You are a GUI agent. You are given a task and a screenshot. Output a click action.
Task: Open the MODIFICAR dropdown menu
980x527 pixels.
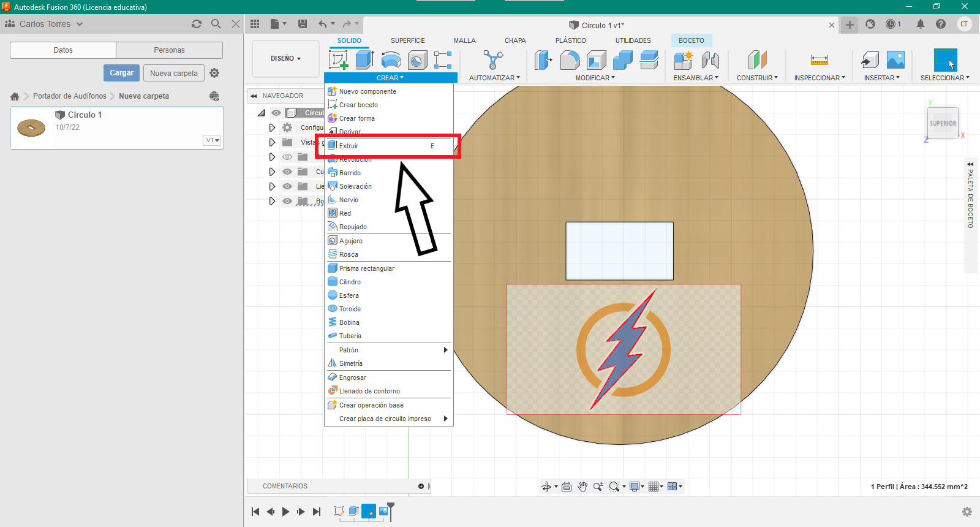pyautogui.click(x=595, y=78)
